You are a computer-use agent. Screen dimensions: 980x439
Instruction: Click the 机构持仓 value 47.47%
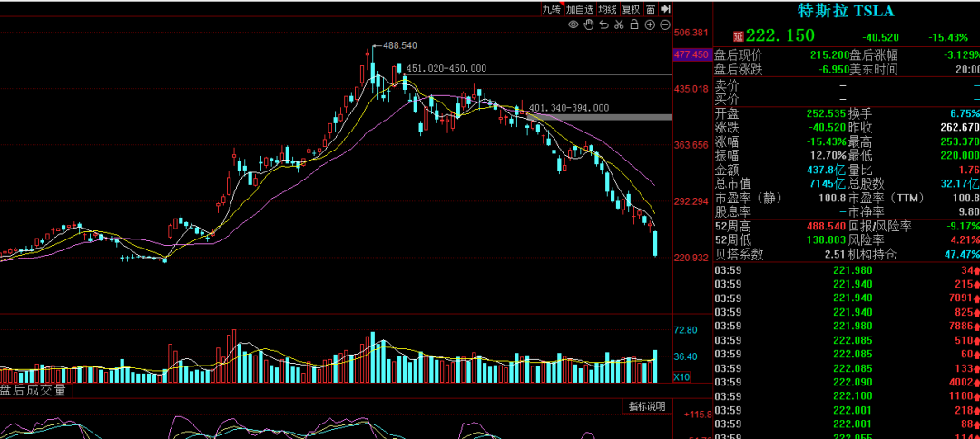[963, 254]
